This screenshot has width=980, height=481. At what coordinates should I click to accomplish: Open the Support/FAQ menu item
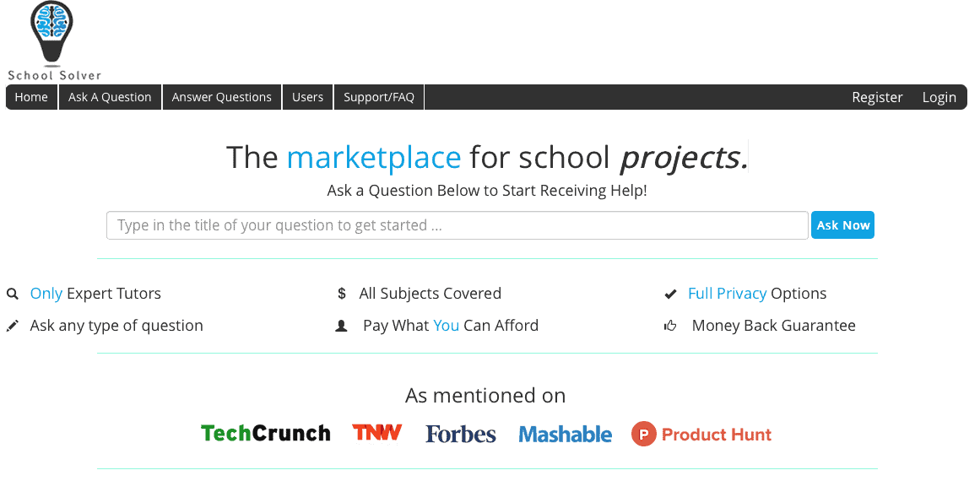[379, 97]
